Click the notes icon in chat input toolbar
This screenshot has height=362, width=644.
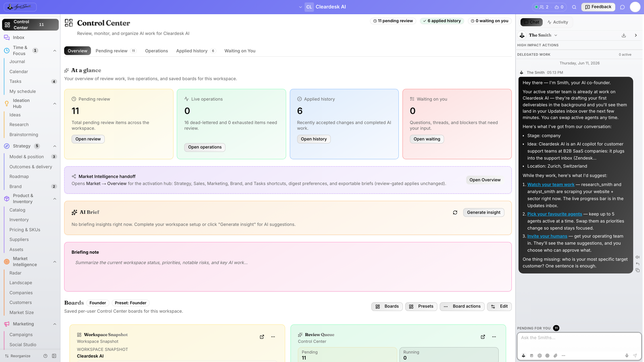coord(532,356)
